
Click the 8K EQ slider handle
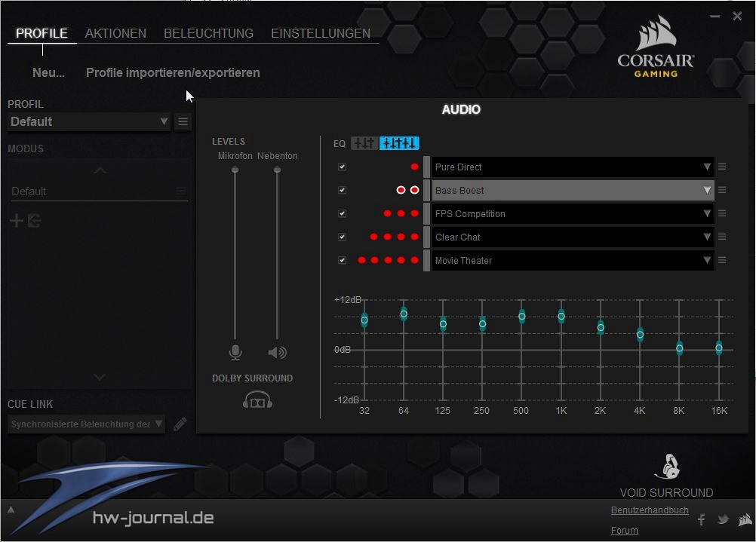pyautogui.click(x=680, y=348)
